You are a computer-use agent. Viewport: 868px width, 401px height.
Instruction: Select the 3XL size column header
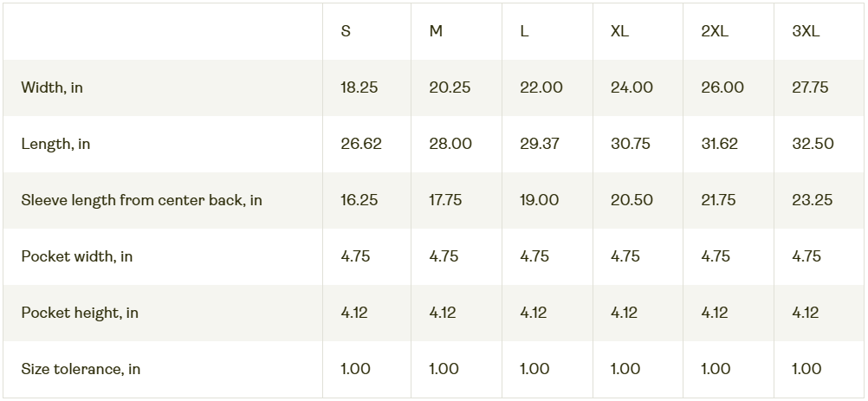coord(806,31)
